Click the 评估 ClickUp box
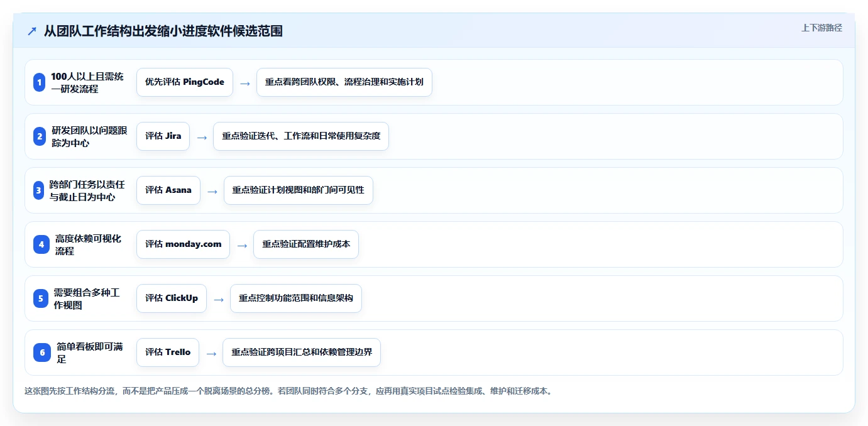Viewport: 868px width, 426px height. [172, 298]
